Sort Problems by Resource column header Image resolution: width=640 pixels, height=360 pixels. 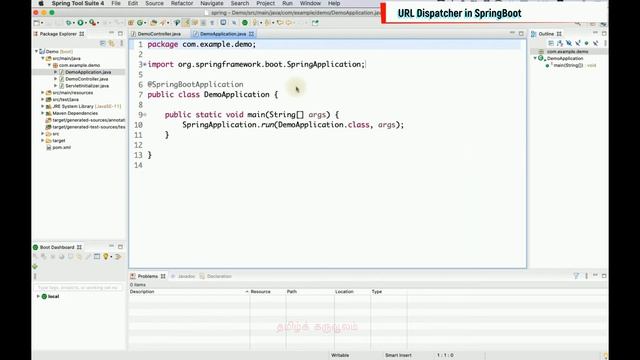click(260, 291)
